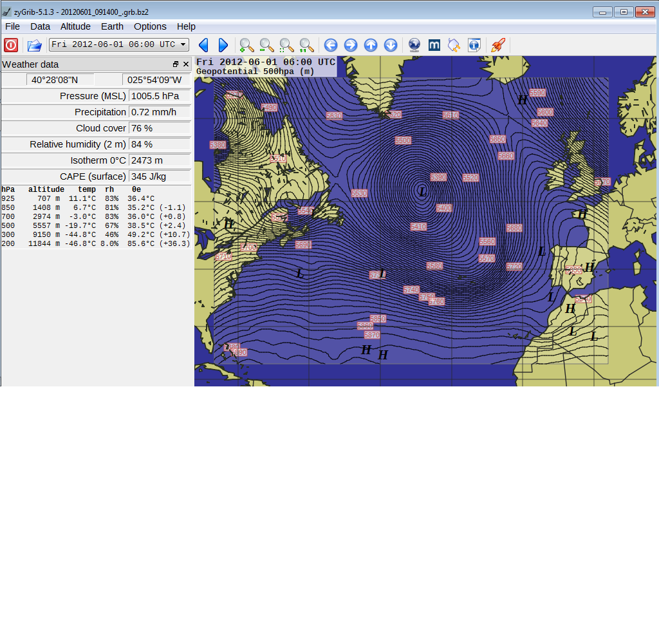Move the map view left
This screenshot has width=659, height=644.
331,45
